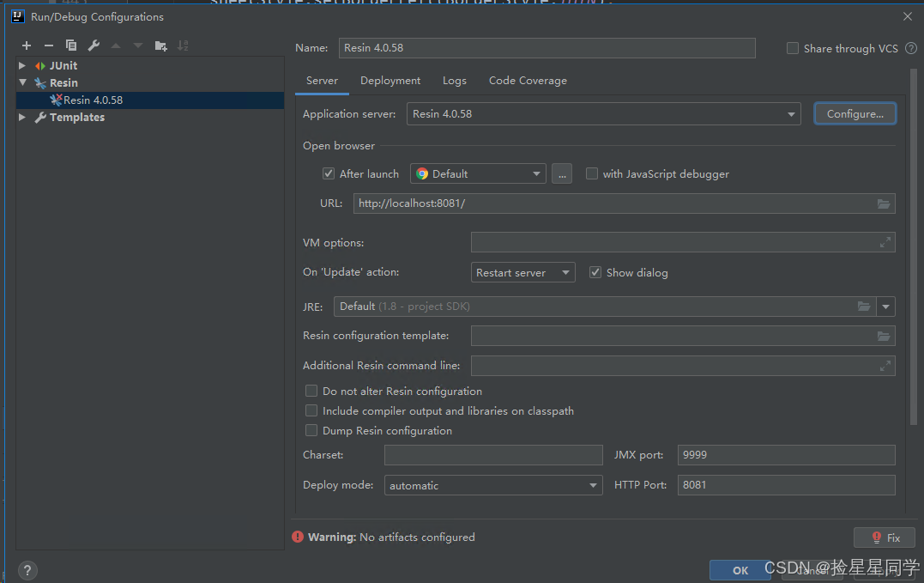Click the Charset input field
924x583 pixels.
(493, 455)
